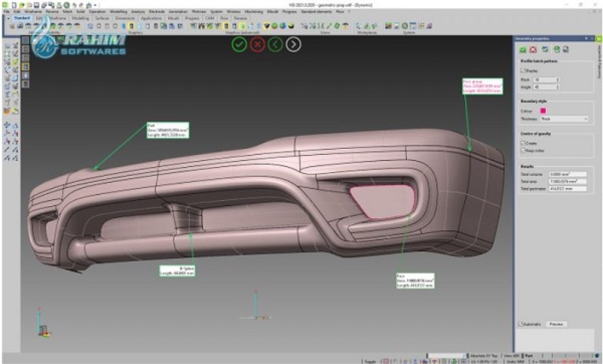Click Toggle in the status bar
This screenshot has height=364, width=603.
[x=370, y=361]
